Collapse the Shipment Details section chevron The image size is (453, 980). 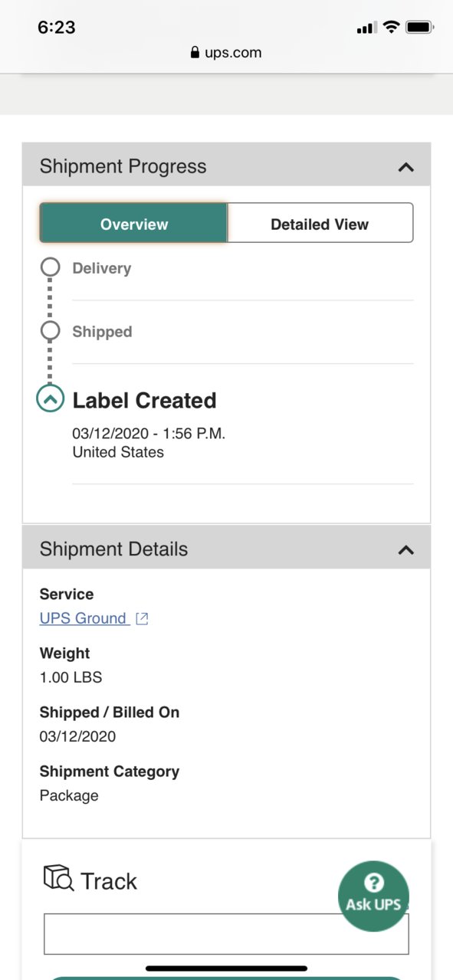pos(406,549)
